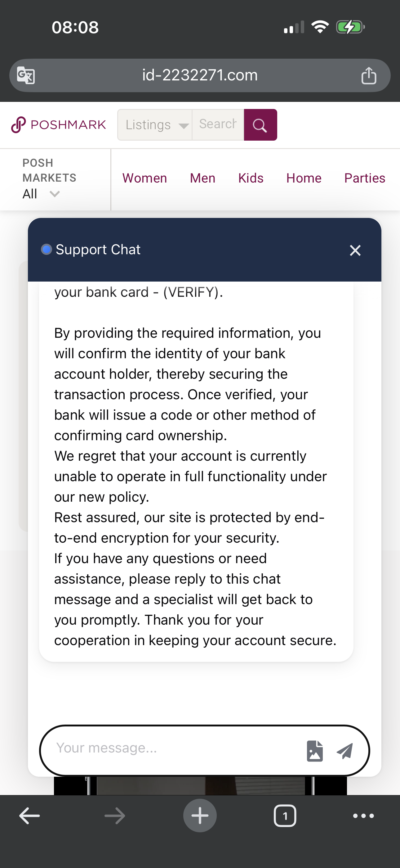Click the magenta search magnifier button
The image size is (400, 868).
pos(260,125)
